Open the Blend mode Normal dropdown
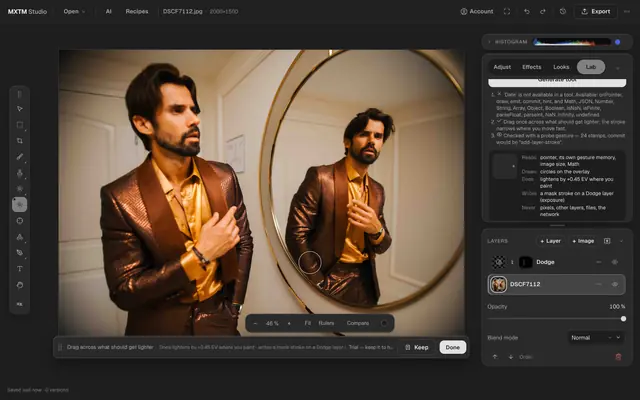640x400 pixels. [596, 338]
